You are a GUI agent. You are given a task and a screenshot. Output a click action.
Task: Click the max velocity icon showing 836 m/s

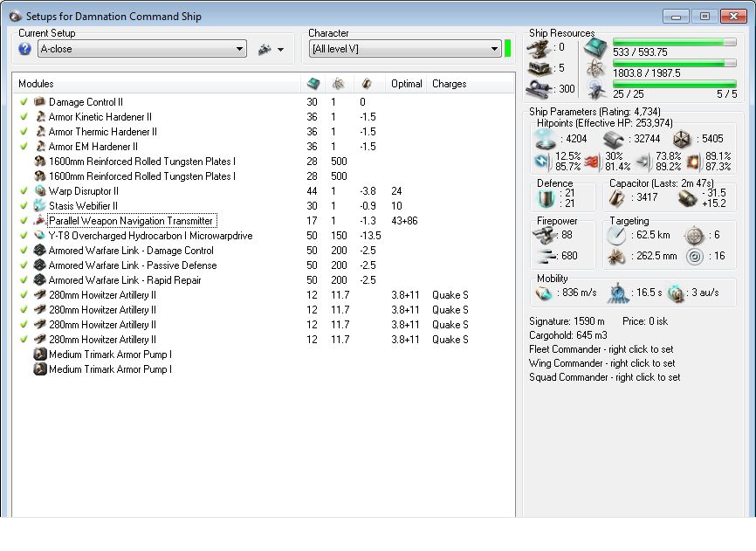(545, 293)
